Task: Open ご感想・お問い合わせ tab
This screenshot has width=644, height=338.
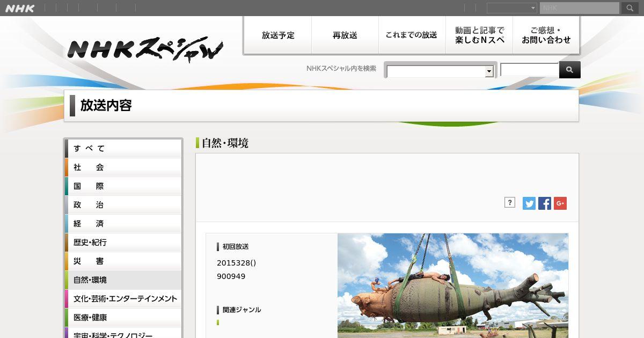Action: pyautogui.click(x=546, y=35)
